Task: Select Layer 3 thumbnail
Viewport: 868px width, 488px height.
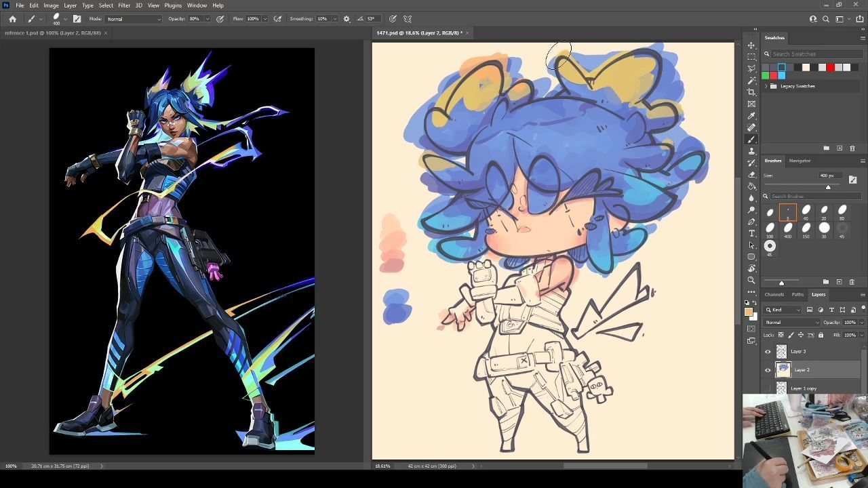Action: coord(781,351)
